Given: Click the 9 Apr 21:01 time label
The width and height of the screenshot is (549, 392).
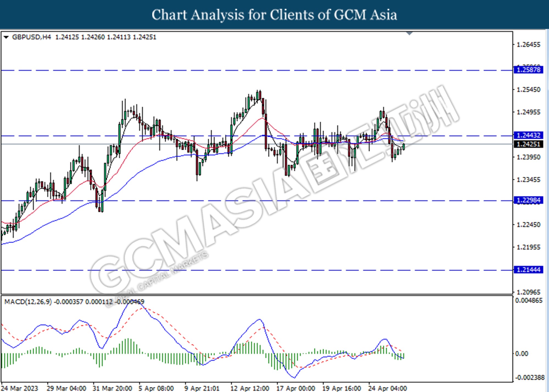Looking at the screenshot, I should (202, 388).
